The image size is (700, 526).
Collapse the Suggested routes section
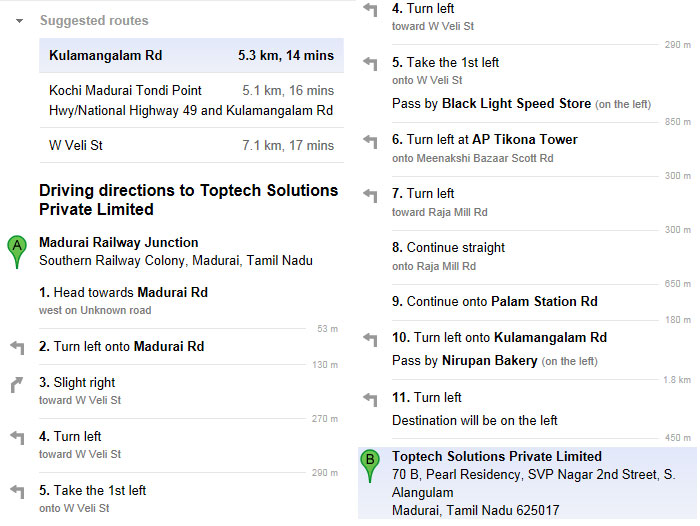click(x=19, y=21)
